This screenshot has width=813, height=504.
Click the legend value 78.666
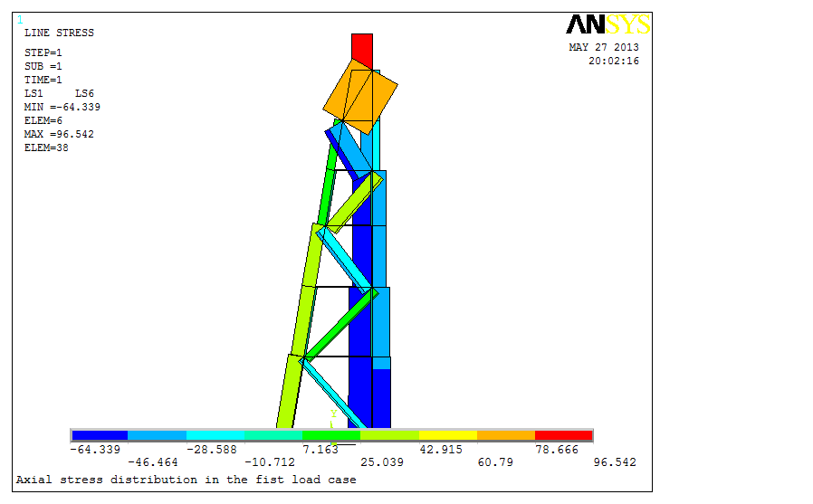[557, 450]
